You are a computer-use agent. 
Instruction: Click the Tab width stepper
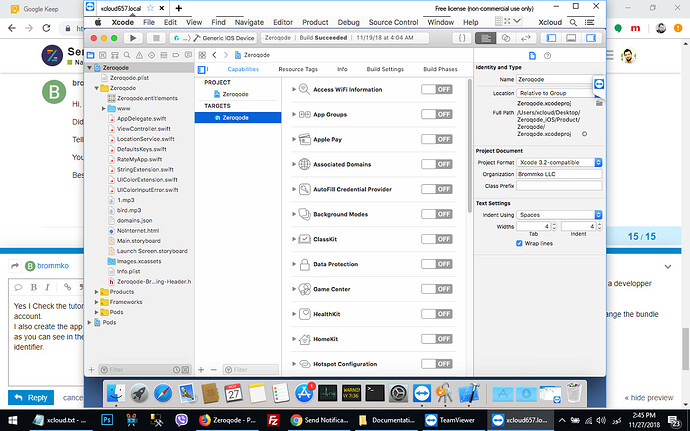pos(554,226)
